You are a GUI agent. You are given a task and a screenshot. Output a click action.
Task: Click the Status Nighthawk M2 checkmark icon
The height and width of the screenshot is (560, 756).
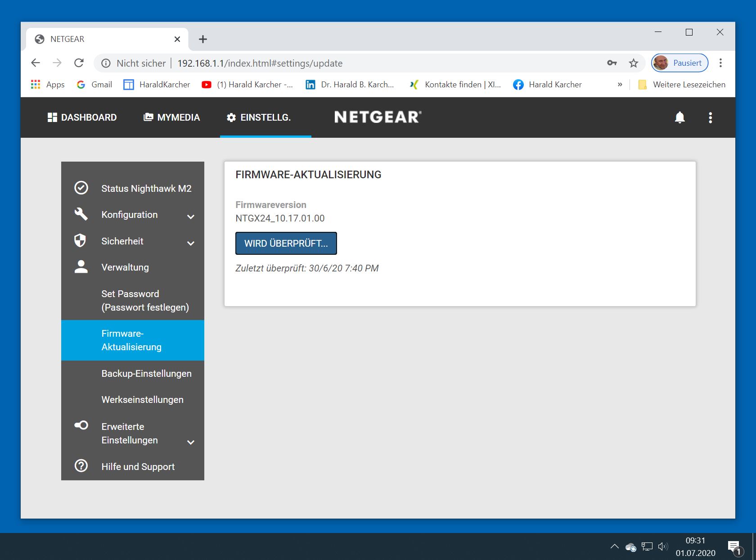point(81,188)
